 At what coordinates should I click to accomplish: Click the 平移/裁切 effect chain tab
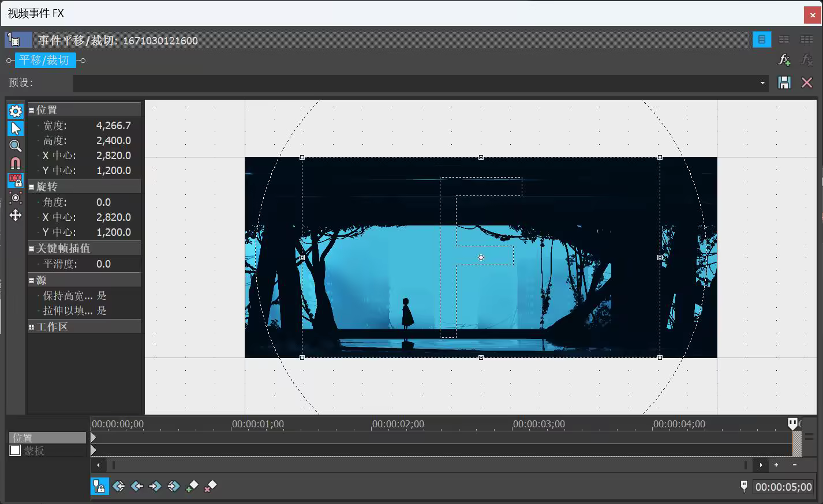44,60
